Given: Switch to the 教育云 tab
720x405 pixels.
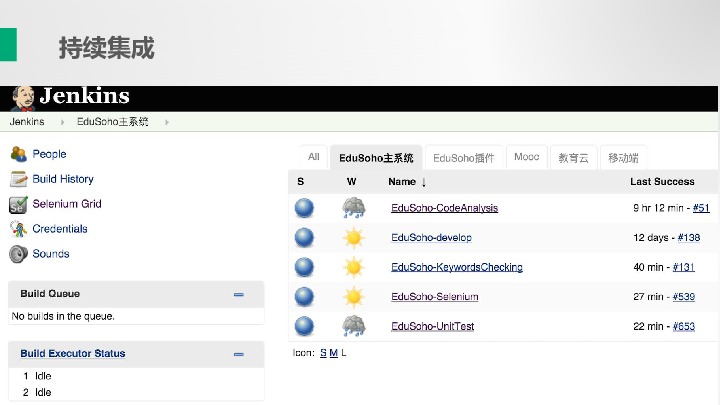Looking at the screenshot, I should [574, 158].
